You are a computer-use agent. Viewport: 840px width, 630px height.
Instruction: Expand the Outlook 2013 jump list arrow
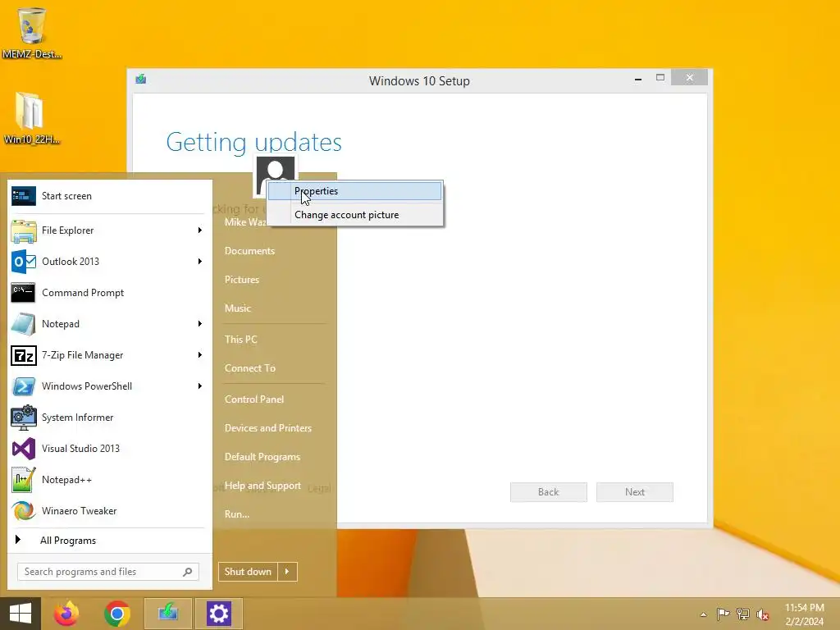pyautogui.click(x=200, y=262)
